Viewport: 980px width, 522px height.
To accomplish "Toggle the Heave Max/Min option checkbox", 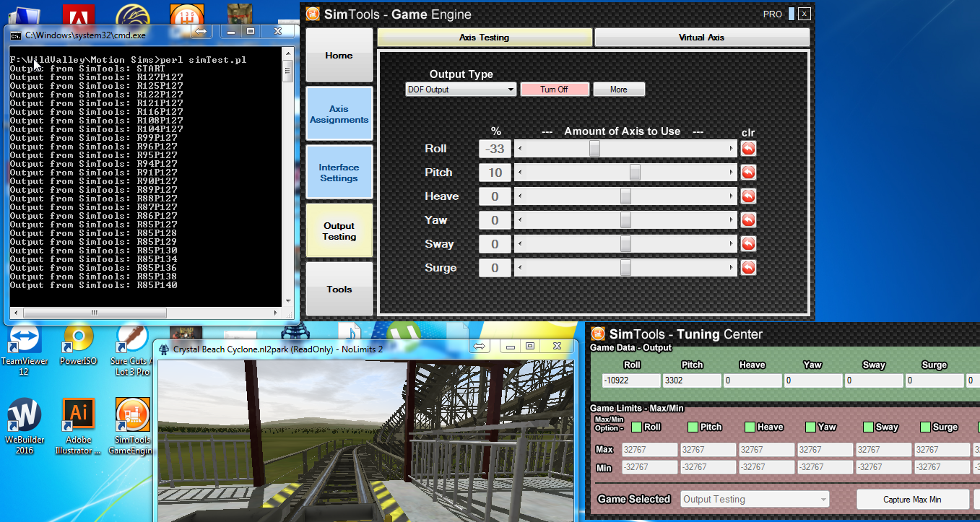I will [750, 427].
